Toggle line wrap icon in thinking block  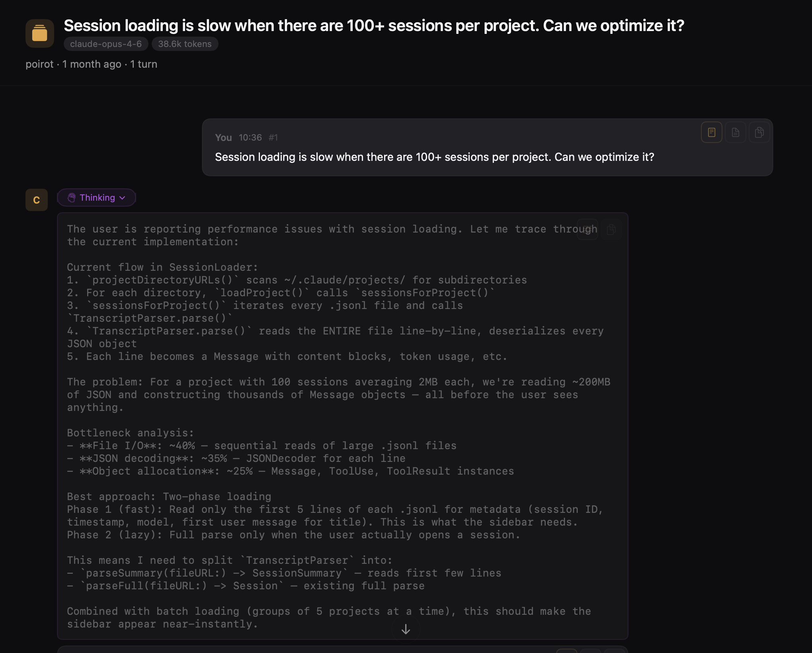[588, 229]
